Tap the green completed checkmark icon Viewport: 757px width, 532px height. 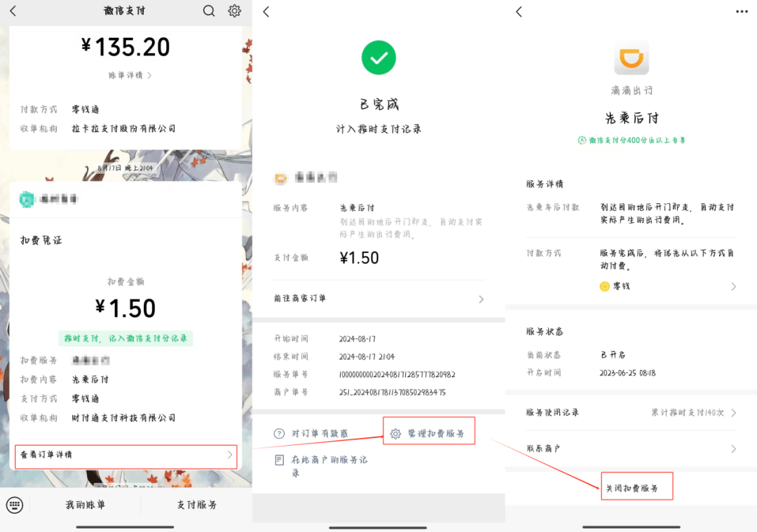(x=378, y=57)
